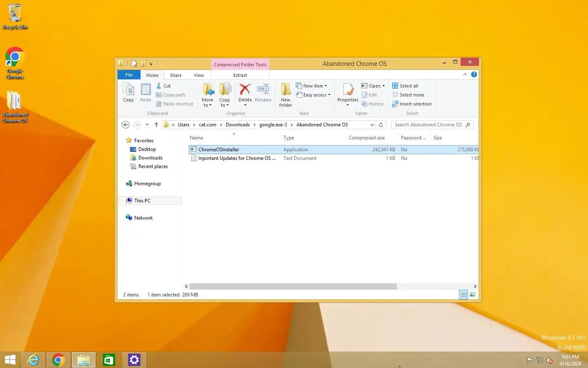The height and width of the screenshot is (368, 588).
Task: Open the File tab
Action: pos(129,75)
